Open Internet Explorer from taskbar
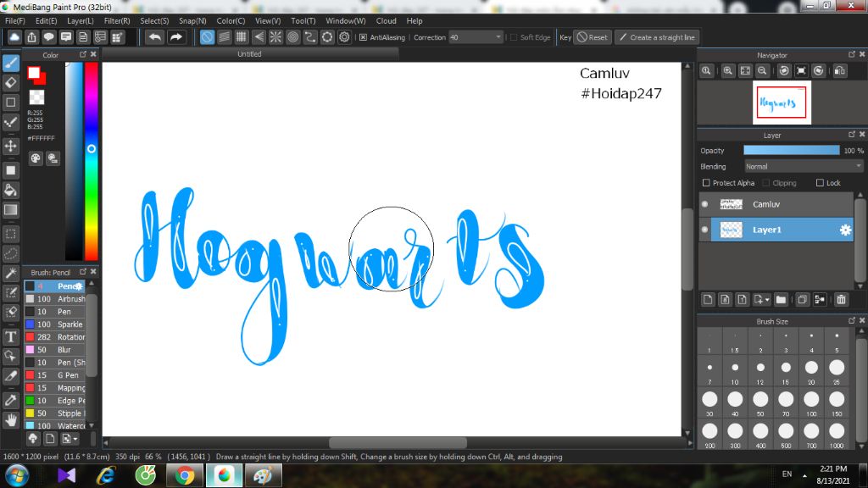The height and width of the screenshot is (488, 868). coord(106,475)
